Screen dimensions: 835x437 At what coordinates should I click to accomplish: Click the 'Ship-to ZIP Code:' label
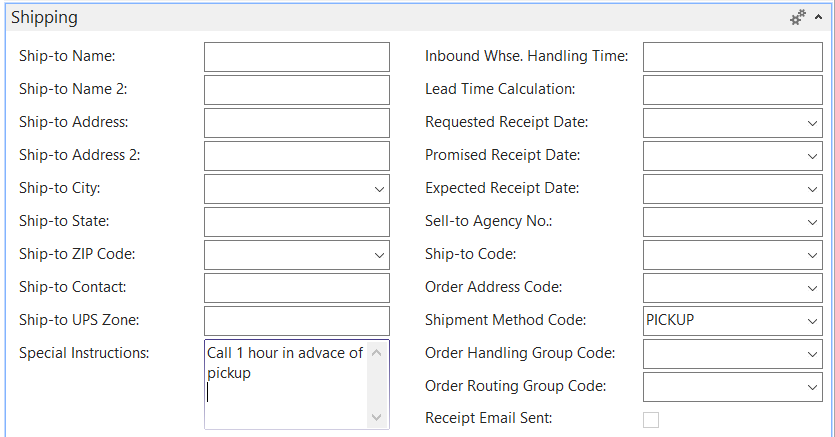(x=77, y=254)
